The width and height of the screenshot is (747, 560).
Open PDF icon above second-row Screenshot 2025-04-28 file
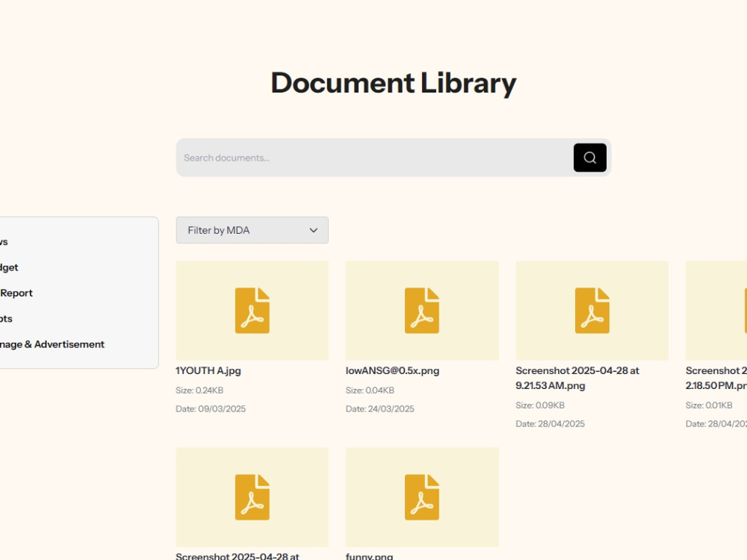tap(252, 497)
